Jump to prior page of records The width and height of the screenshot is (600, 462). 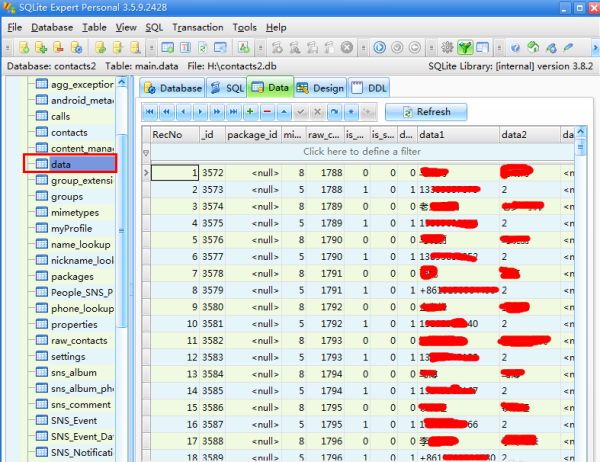pos(166,112)
